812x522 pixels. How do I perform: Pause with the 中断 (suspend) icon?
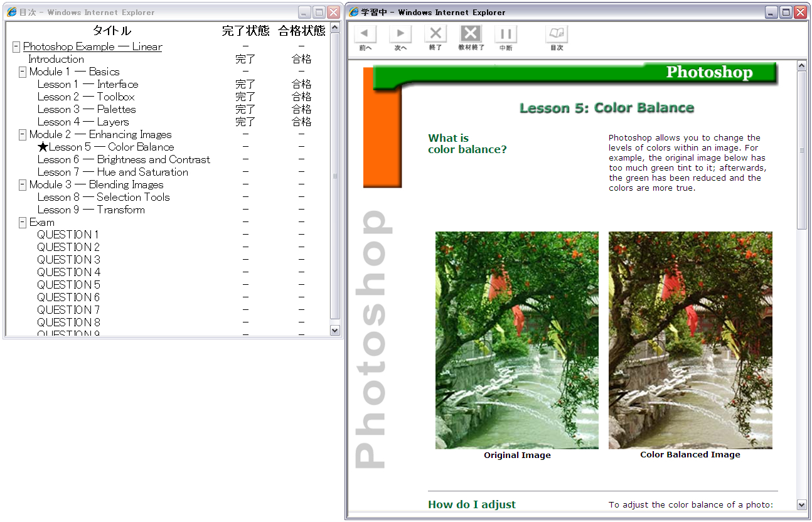point(506,35)
